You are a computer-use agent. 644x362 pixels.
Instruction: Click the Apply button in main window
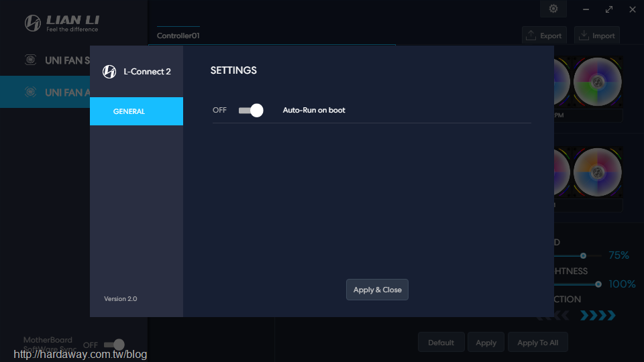pyautogui.click(x=486, y=343)
